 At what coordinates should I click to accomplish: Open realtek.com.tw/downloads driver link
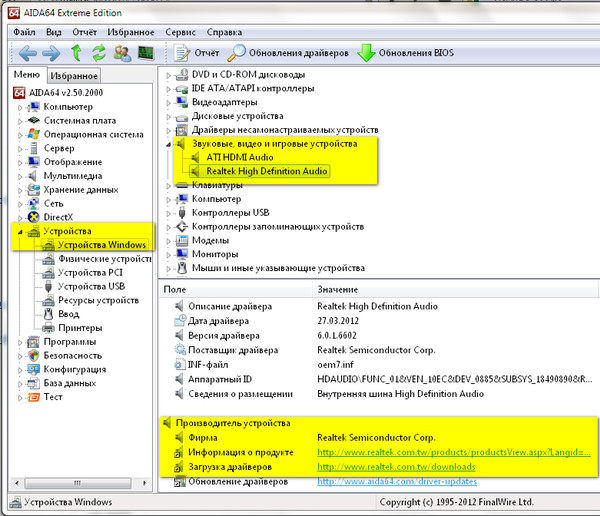click(396, 467)
